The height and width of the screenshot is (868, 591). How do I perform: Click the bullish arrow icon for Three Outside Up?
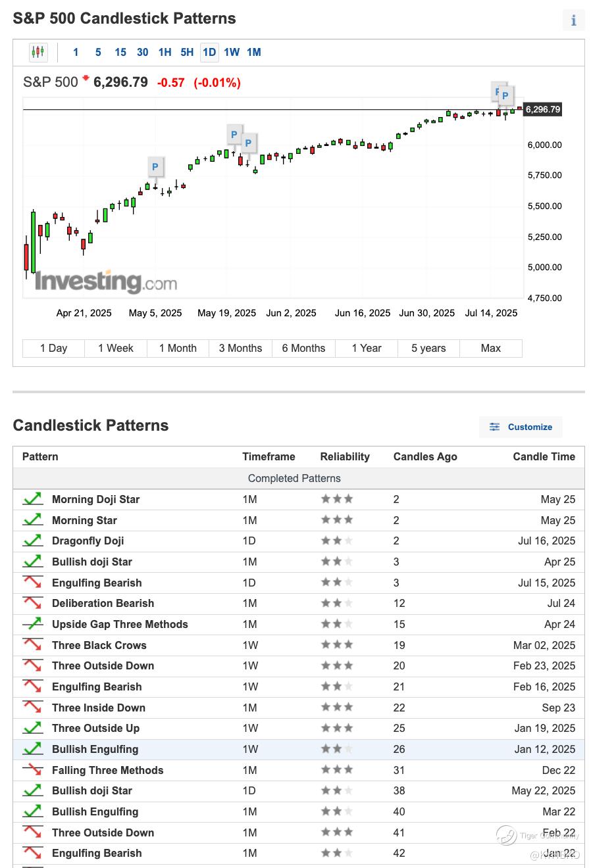(33, 728)
